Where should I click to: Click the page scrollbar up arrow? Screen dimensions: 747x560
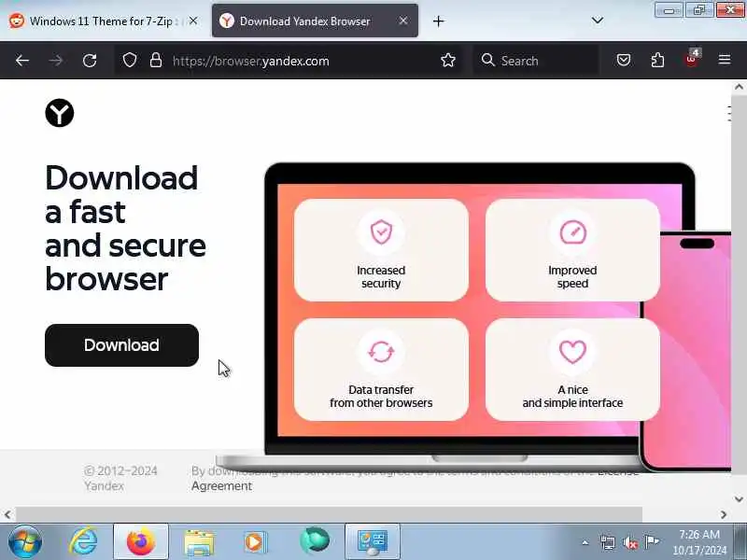click(x=739, y=87)
